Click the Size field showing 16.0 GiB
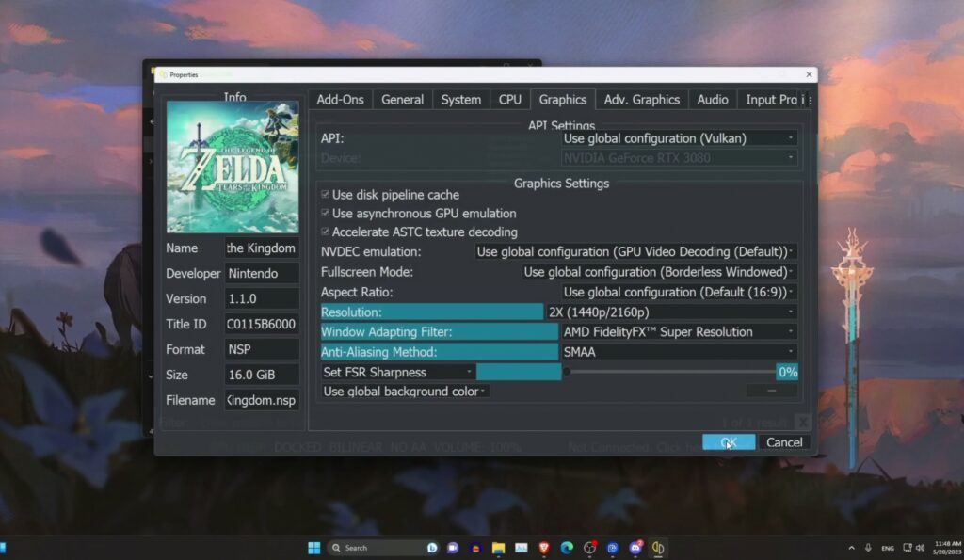This screenshot has width=964, height=560. tap(262, 375)
